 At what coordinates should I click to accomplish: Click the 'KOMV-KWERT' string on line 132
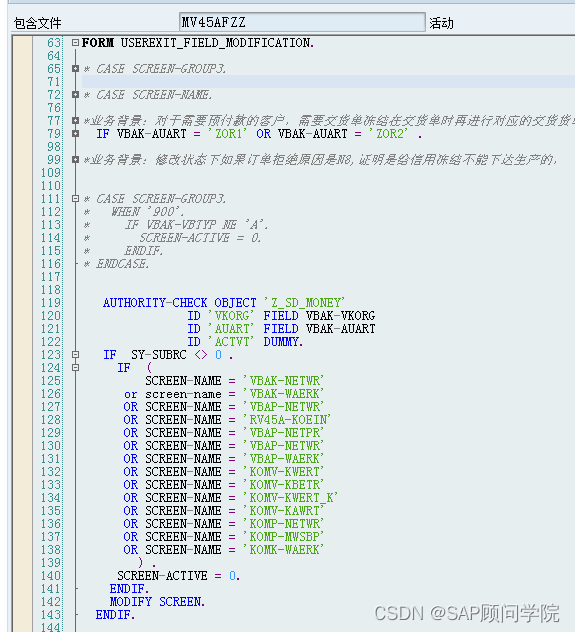point(283,472)
